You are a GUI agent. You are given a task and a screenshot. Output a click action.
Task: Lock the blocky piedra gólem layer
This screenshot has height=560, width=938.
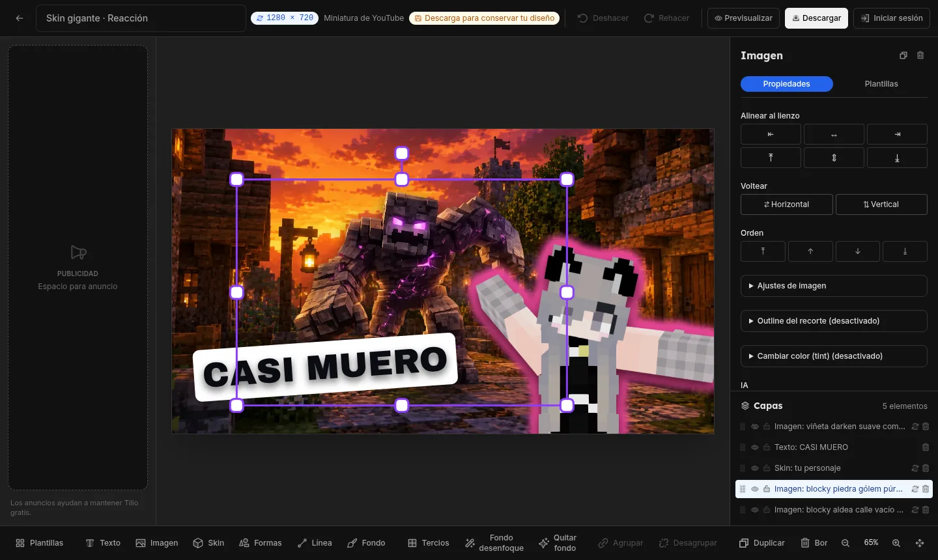point(767,489)
